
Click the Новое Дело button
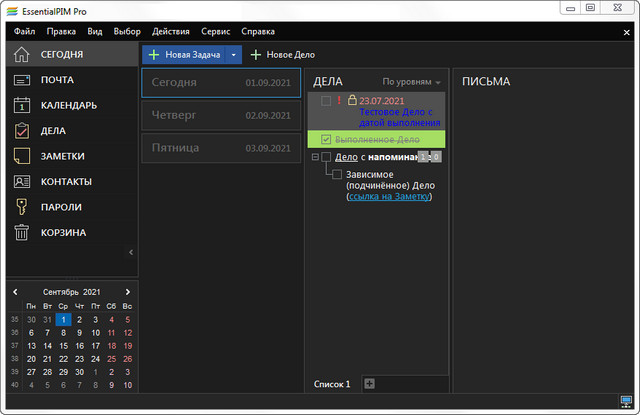point(283,55)
